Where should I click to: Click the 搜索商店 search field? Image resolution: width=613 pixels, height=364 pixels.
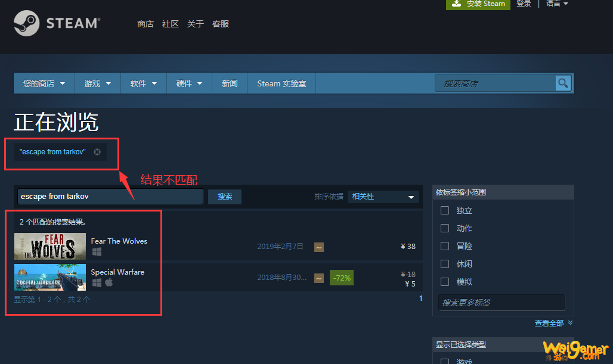click(495, 83)
